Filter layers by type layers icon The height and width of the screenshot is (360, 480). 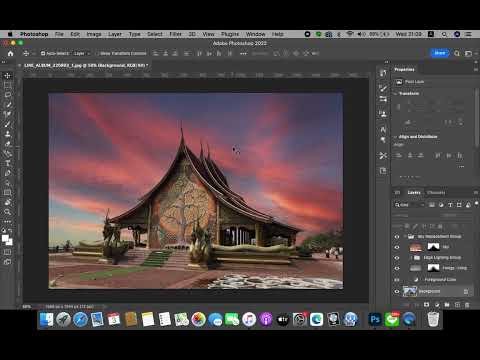[450, 205]
